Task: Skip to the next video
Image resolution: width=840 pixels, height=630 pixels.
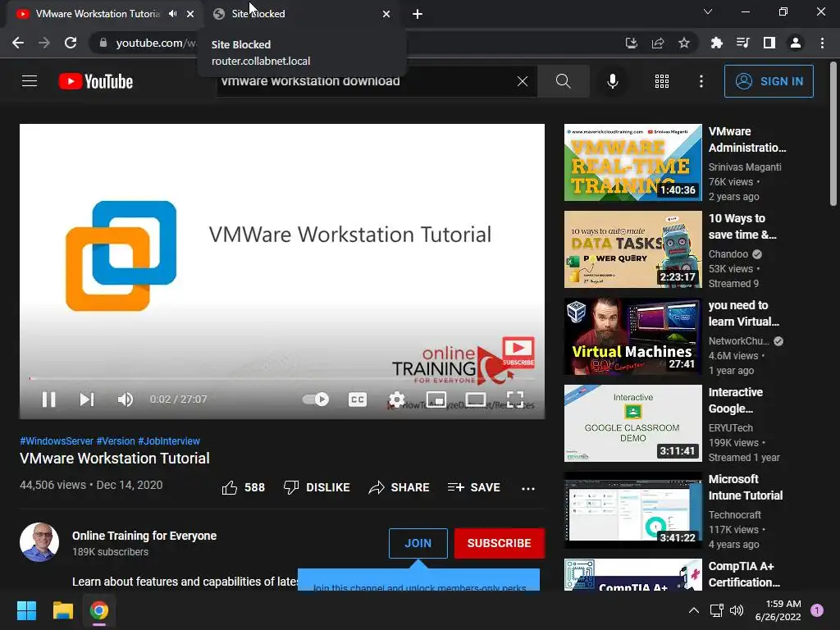Action: coord(87,399)
